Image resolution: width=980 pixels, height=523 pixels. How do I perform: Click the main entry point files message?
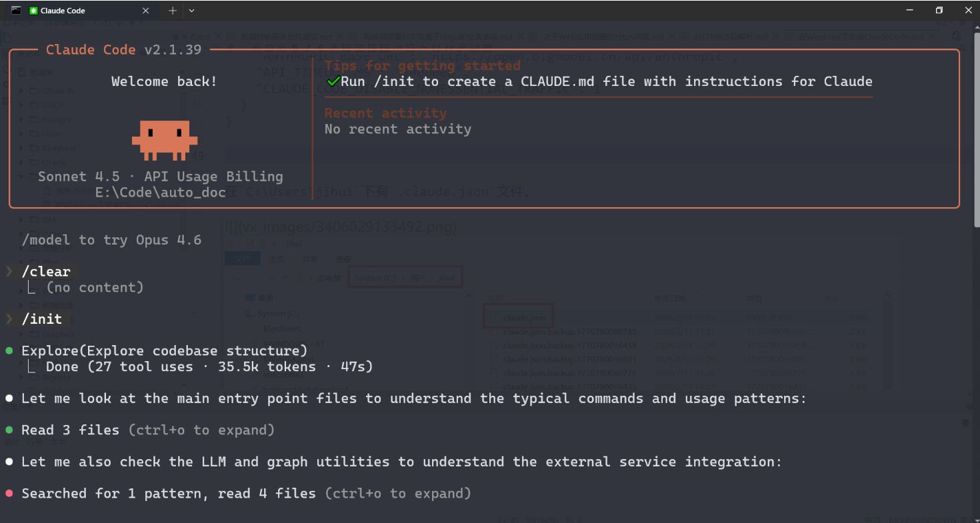pyautogui.click(x=414, y=398)
